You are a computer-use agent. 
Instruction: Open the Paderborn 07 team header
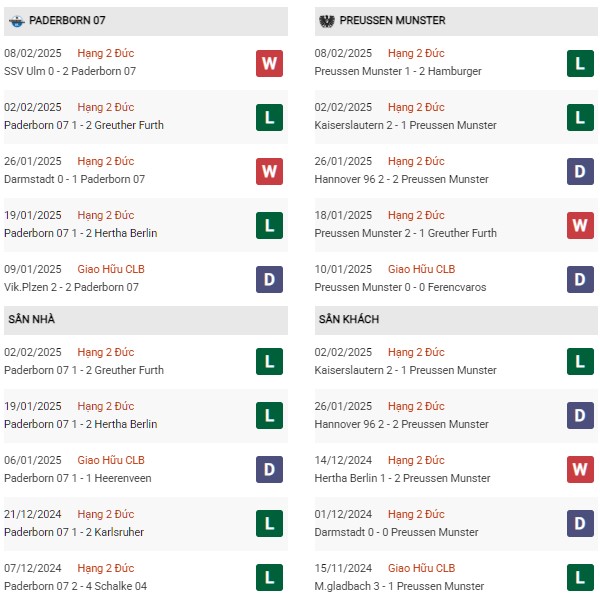coord(146,21)
